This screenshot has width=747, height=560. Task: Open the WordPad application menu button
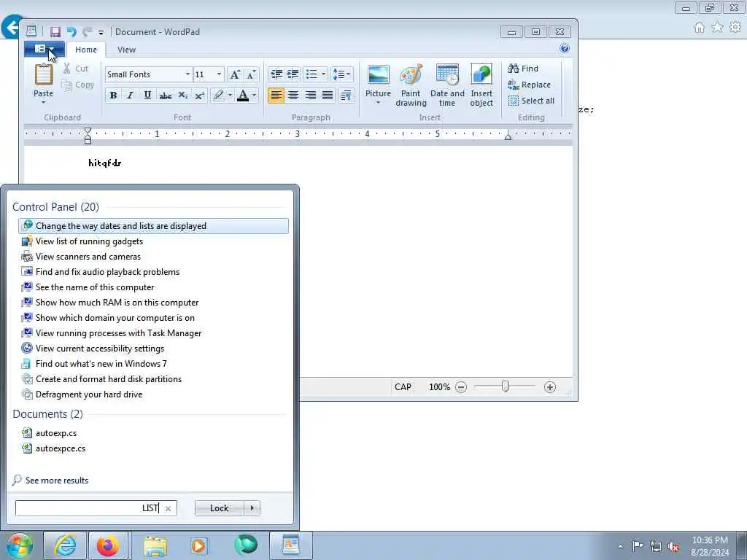pyautogui.click(x=44, y=49)
